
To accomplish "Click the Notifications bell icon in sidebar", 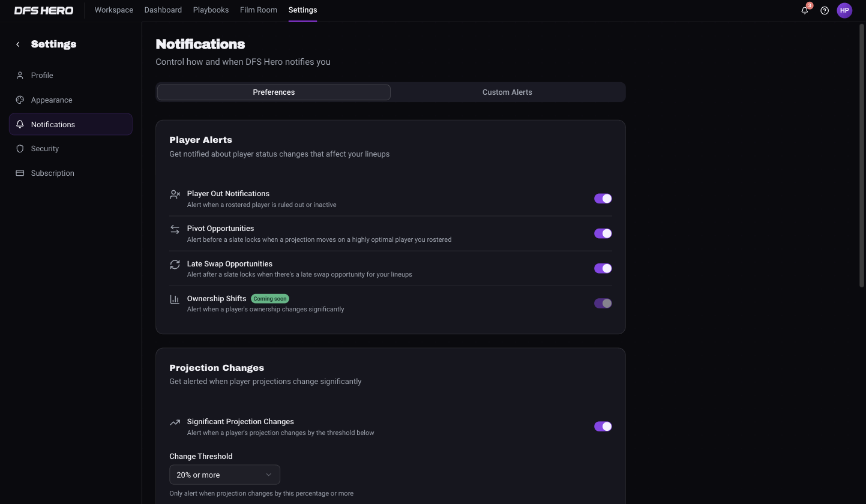I will pos(20,124).
